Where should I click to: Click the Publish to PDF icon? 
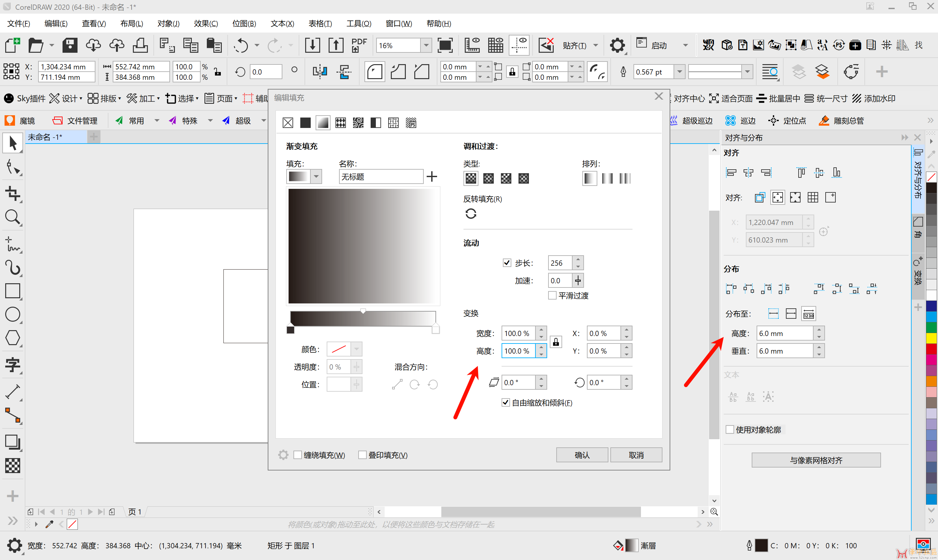359,45
